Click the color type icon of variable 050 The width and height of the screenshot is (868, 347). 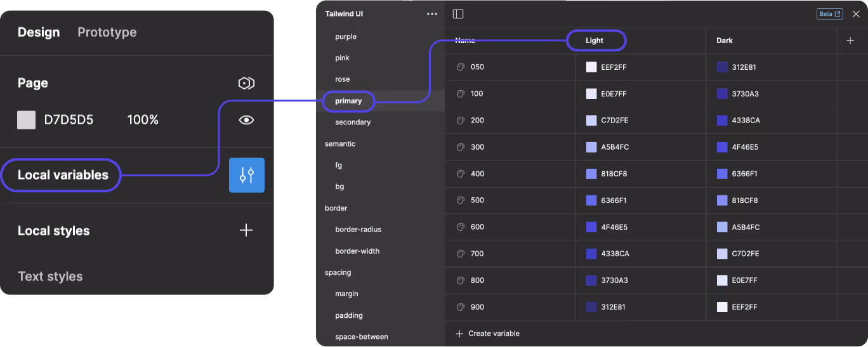click(x=461, y=67)
